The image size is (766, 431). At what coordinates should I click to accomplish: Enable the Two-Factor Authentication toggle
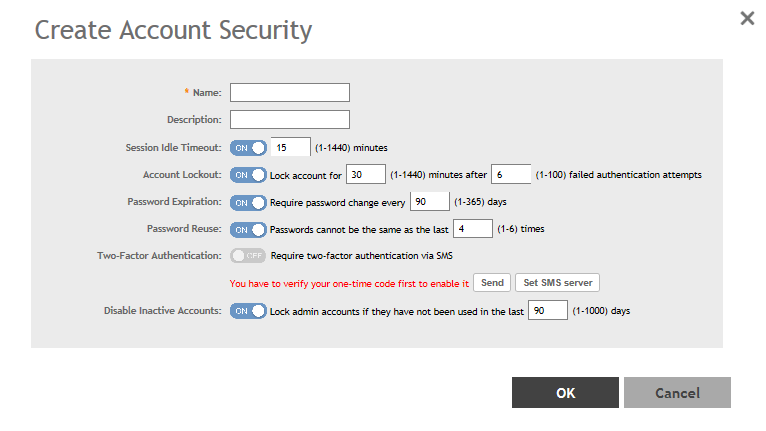[248, 256]
